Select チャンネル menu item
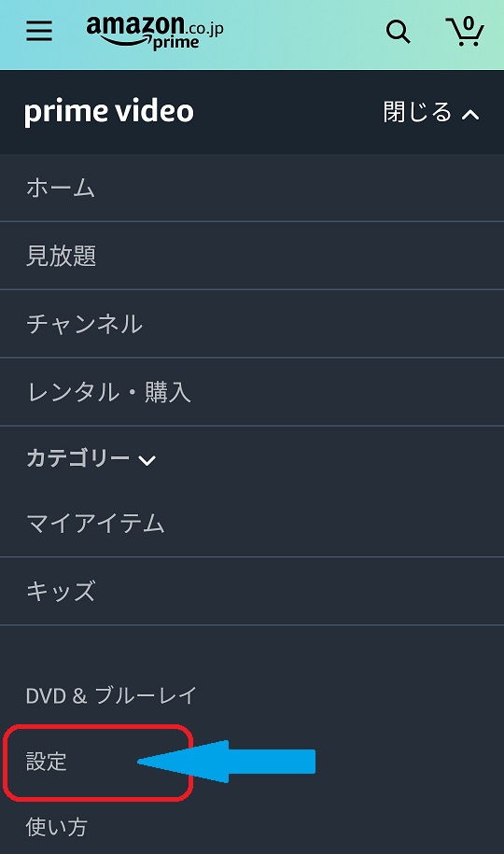504x854 pixels. pos(252,324)
